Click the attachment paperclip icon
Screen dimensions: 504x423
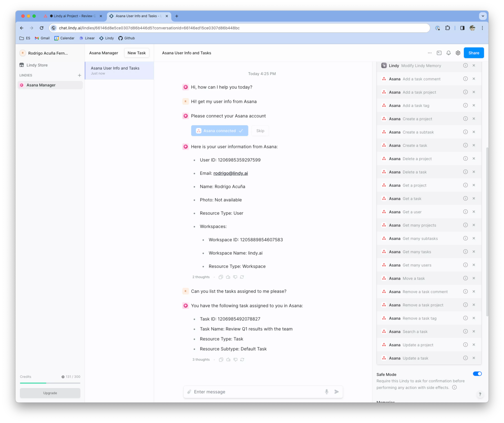(189, 392)
